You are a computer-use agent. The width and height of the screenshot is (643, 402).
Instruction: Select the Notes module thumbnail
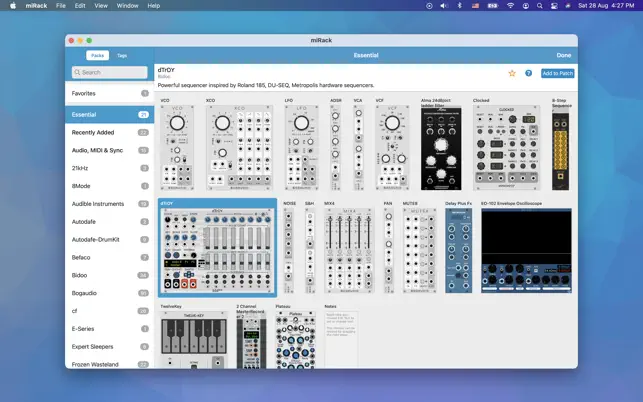(341, 340)
